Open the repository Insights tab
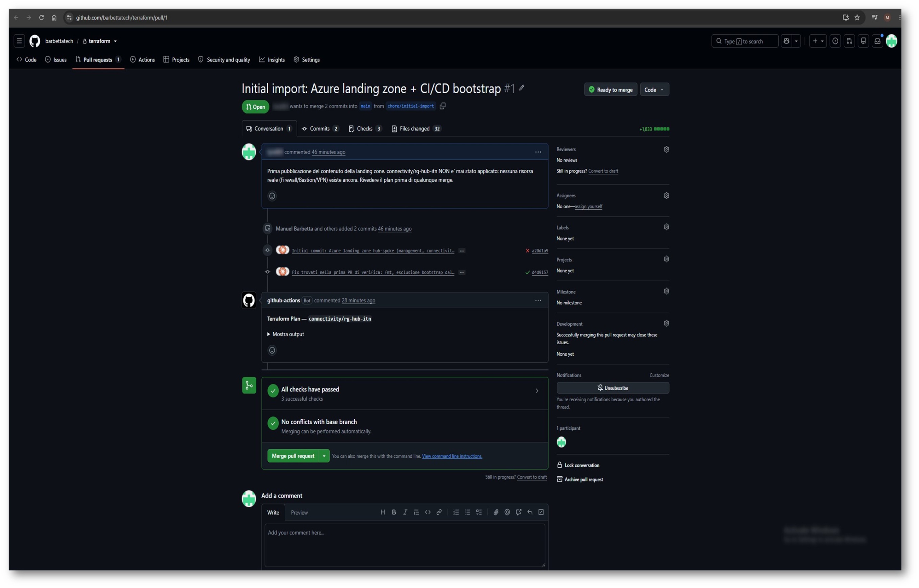 [x=272, y=60]
